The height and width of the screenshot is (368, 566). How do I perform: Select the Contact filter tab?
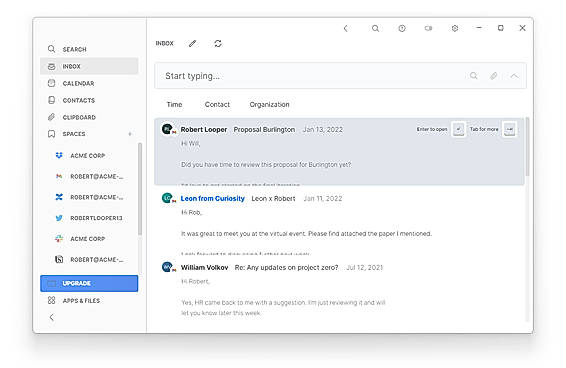click(217, 105)
